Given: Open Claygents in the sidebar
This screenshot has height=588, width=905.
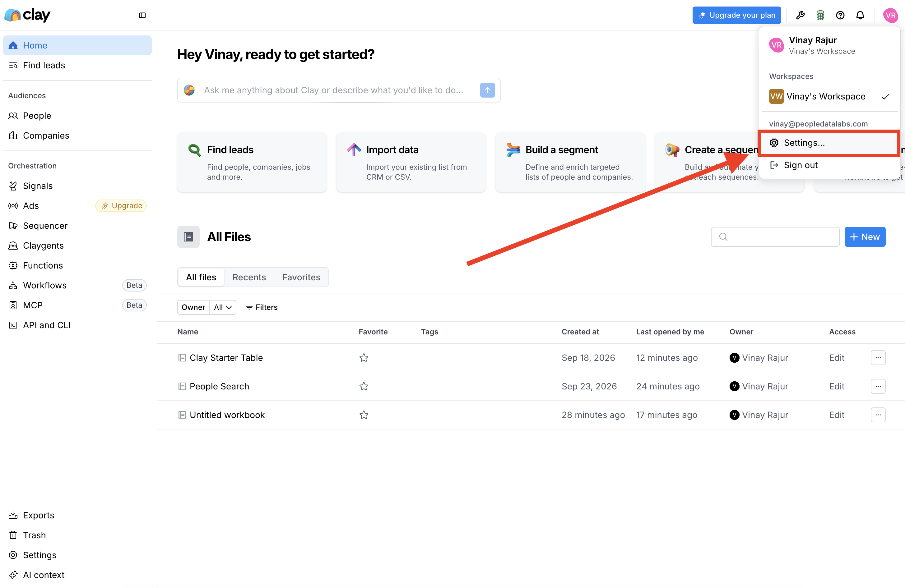Looking at the screenshot, I should pyautogui.click(x=77, y=246).
